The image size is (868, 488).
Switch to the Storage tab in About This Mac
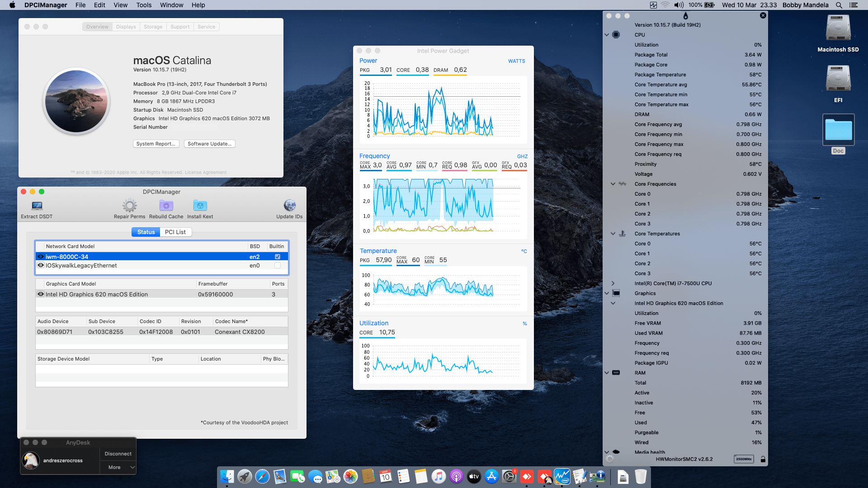coord(153,27)
